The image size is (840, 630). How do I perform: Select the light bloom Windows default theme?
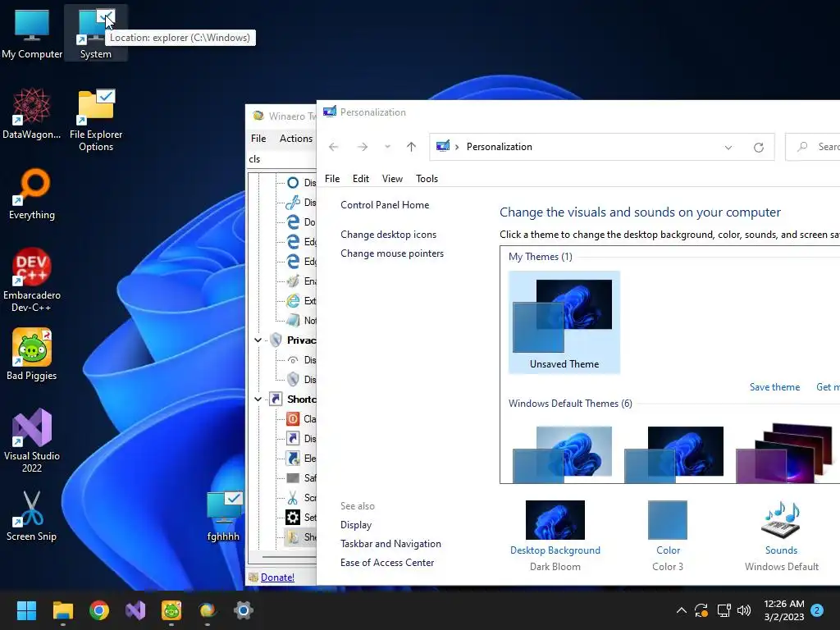563,454
